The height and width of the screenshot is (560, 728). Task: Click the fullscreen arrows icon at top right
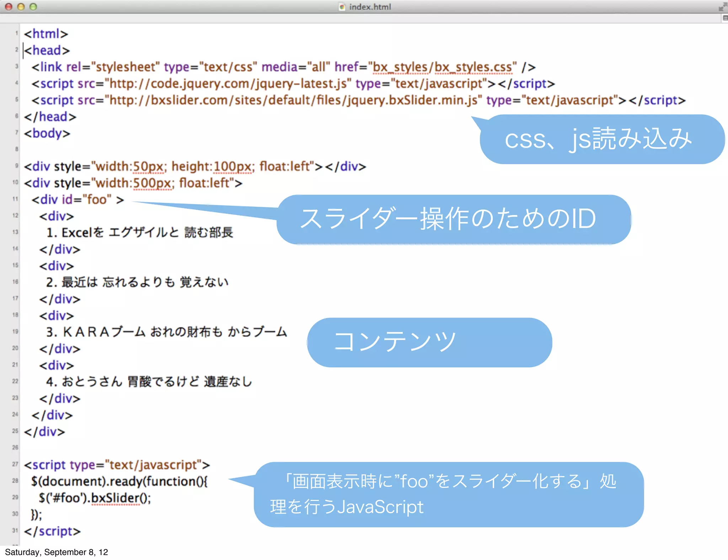(722, 7)
